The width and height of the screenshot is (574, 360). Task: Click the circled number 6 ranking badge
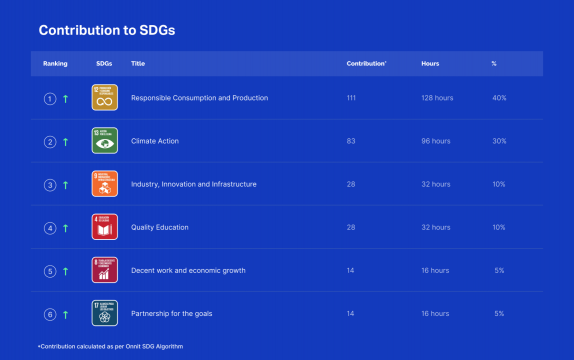click(50, 315)
